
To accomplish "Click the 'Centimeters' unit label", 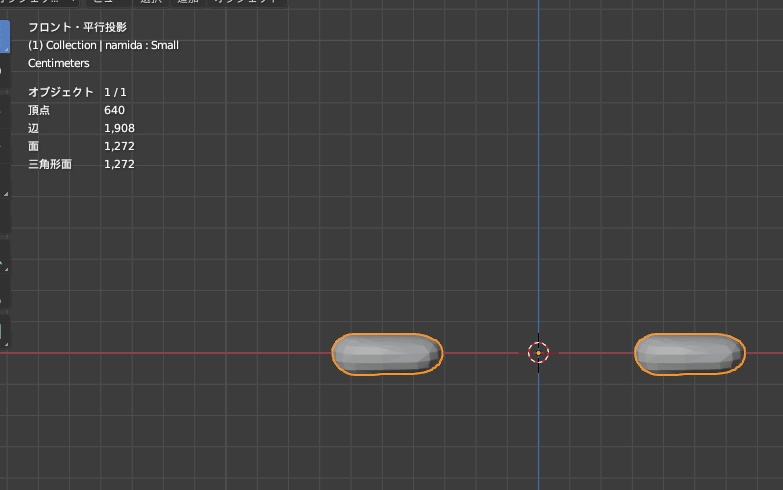I will point(58,63).
